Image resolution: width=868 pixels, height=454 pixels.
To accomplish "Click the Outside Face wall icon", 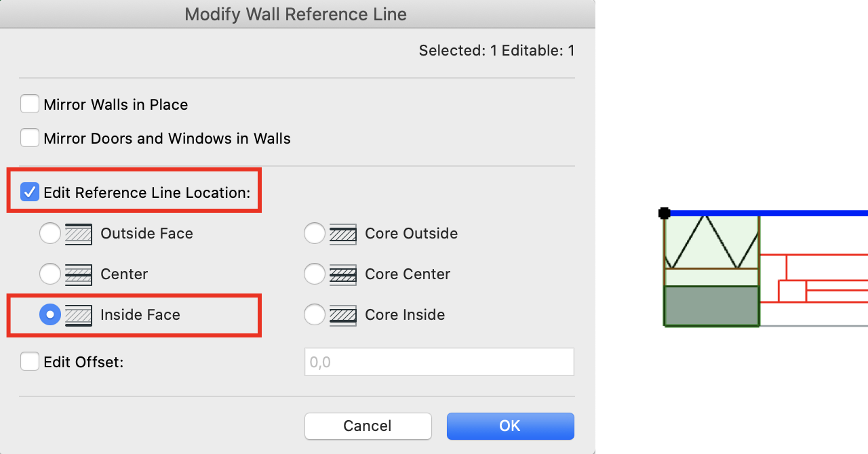I will (x=79, y=234).
